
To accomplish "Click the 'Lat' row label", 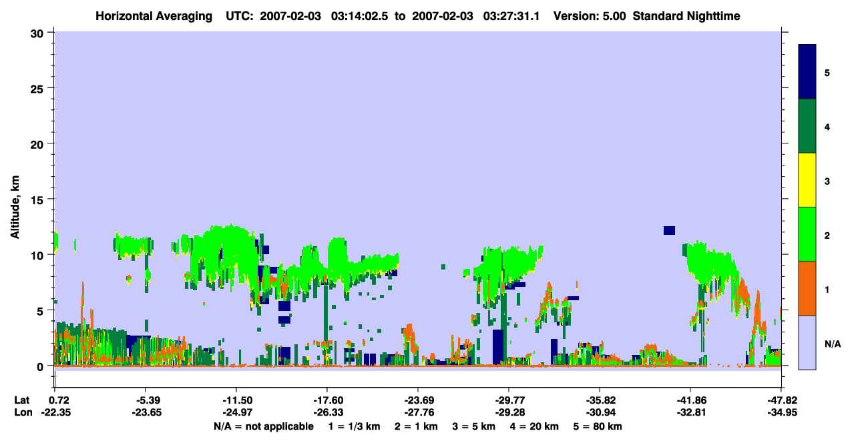I will [22, 400].
